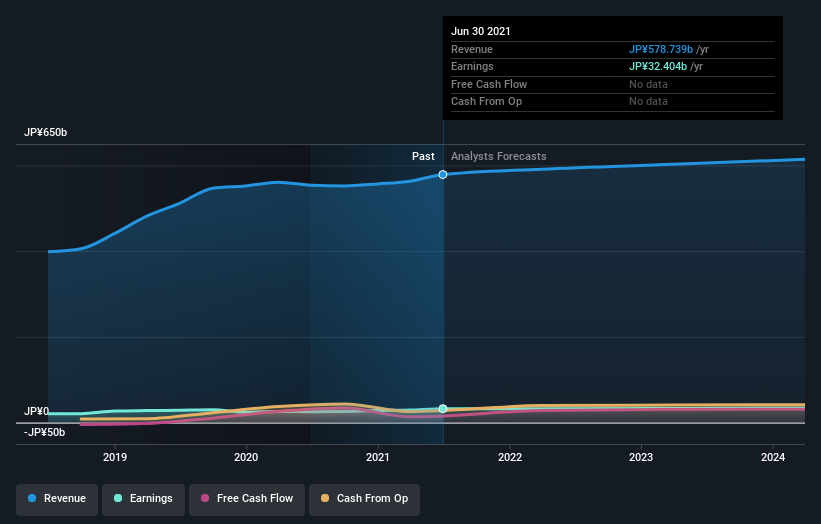The image size is (821, 524).
Task: Click the 2023 x-axis label
Action: (641, 457)
